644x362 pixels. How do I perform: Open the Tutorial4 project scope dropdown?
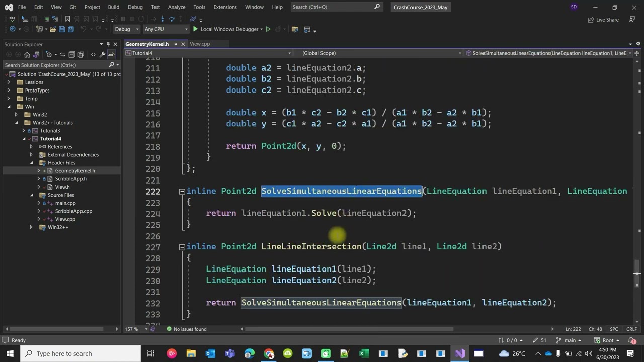click(x=208, y=53)
